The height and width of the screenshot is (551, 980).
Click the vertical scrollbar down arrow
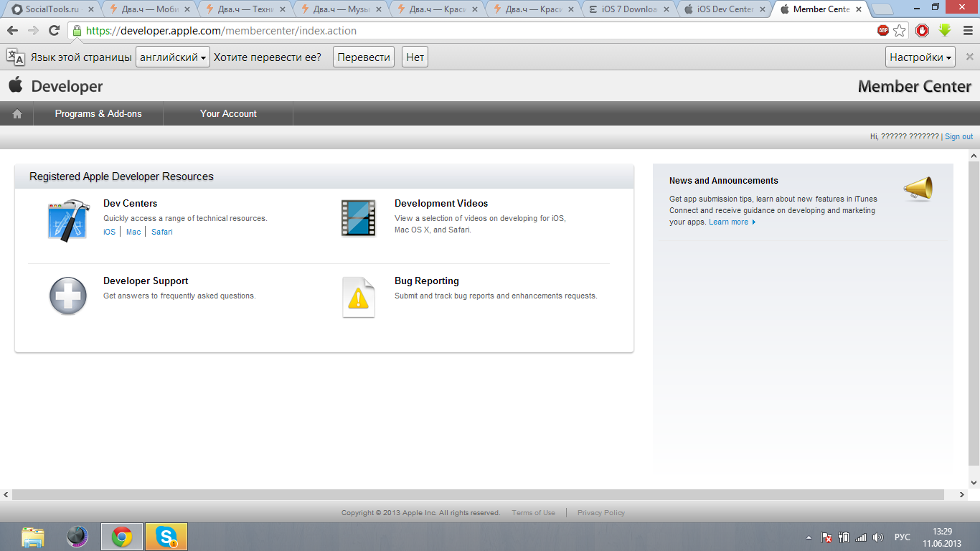(974, 483)
